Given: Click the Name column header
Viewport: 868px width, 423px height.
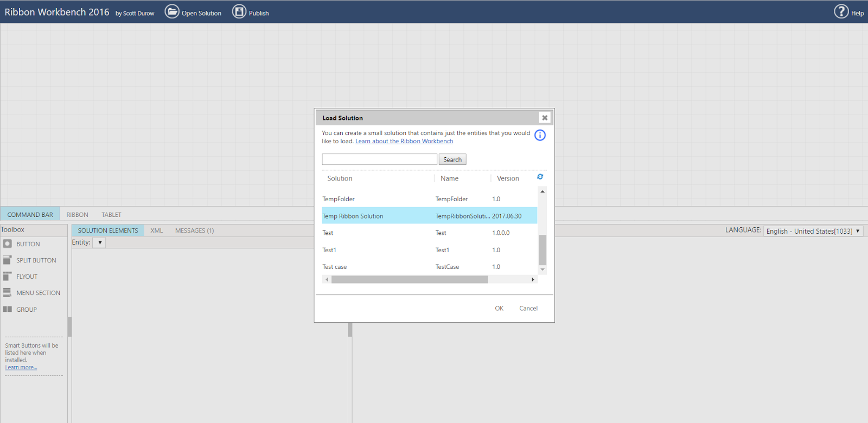Looking at the screenshot, I should pyautogui.click(x=449, y=178).
